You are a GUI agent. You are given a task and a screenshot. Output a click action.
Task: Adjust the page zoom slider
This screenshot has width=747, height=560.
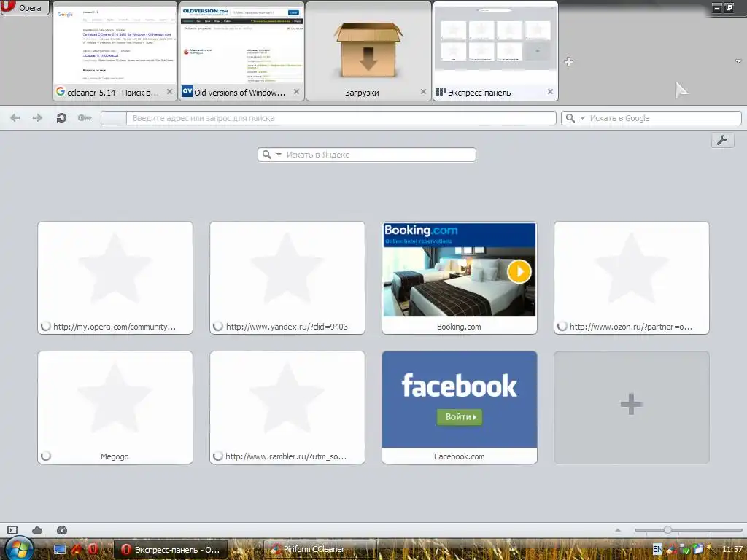point(688,530)
